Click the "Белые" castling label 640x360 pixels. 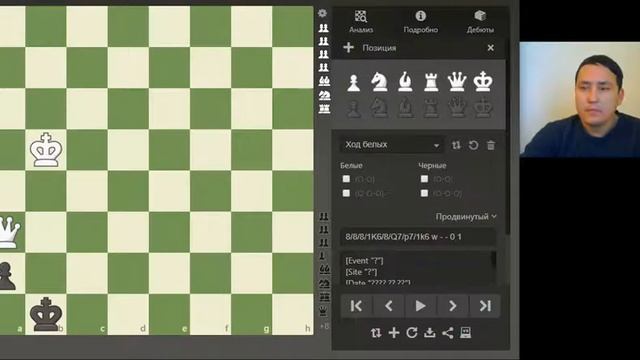351,165
